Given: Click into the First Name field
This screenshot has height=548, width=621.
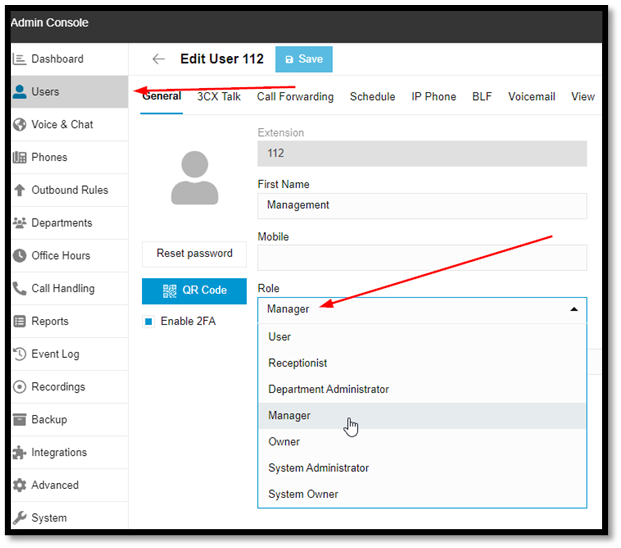Looking at the screenshot, I should point(421,205).
